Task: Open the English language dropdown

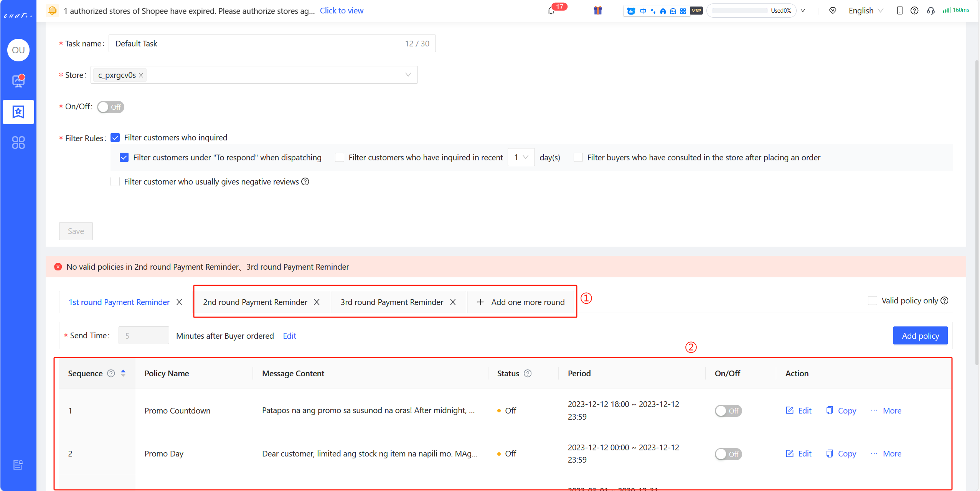Action: point(866,11)
